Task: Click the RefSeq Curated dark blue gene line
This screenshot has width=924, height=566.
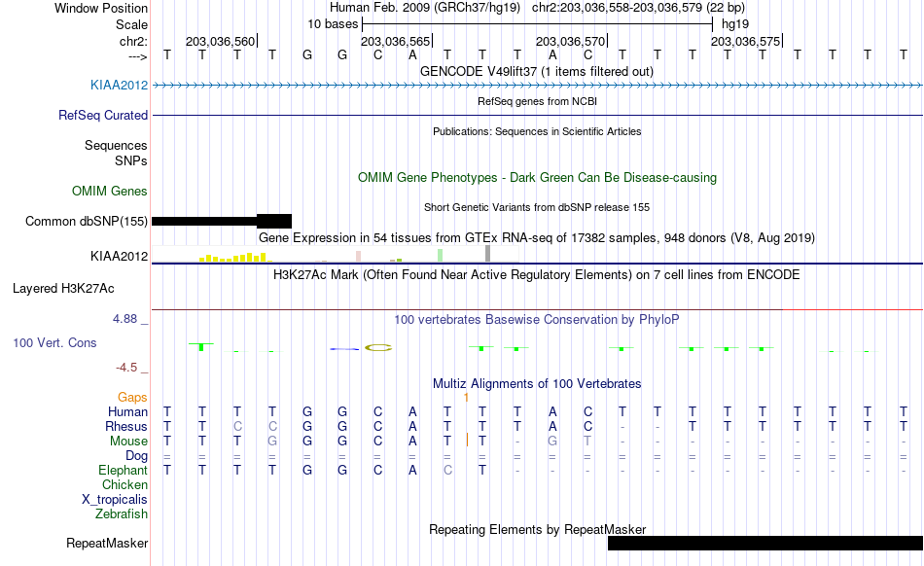Action: [537, 115]
